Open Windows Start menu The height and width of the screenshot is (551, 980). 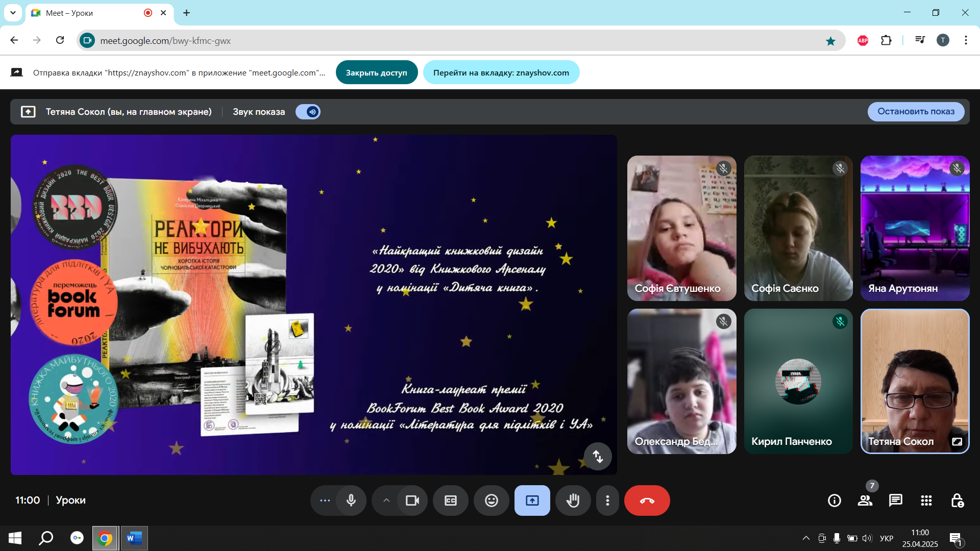15,538
